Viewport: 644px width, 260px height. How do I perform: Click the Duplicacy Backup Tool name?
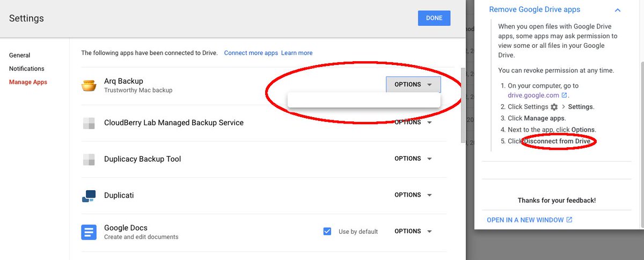pos(143,159)
